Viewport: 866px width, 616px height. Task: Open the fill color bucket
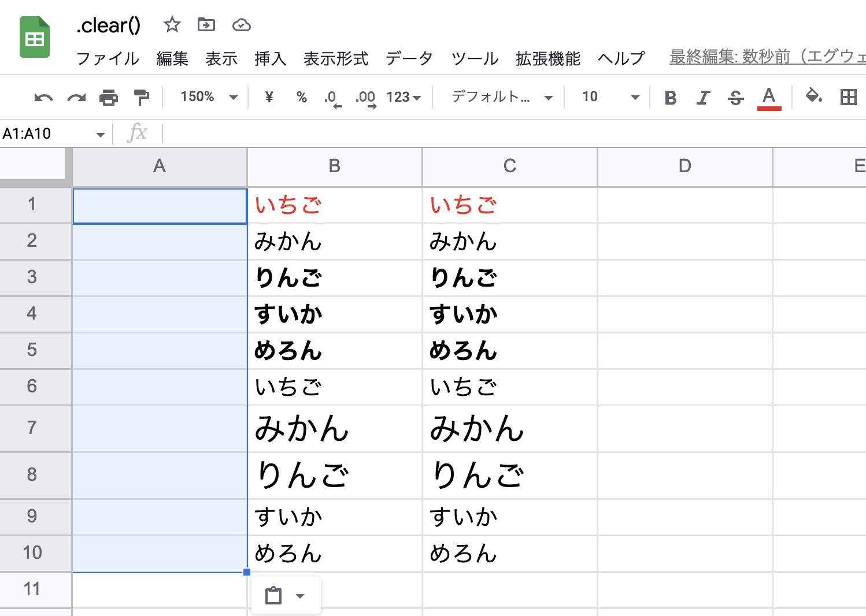814,96
